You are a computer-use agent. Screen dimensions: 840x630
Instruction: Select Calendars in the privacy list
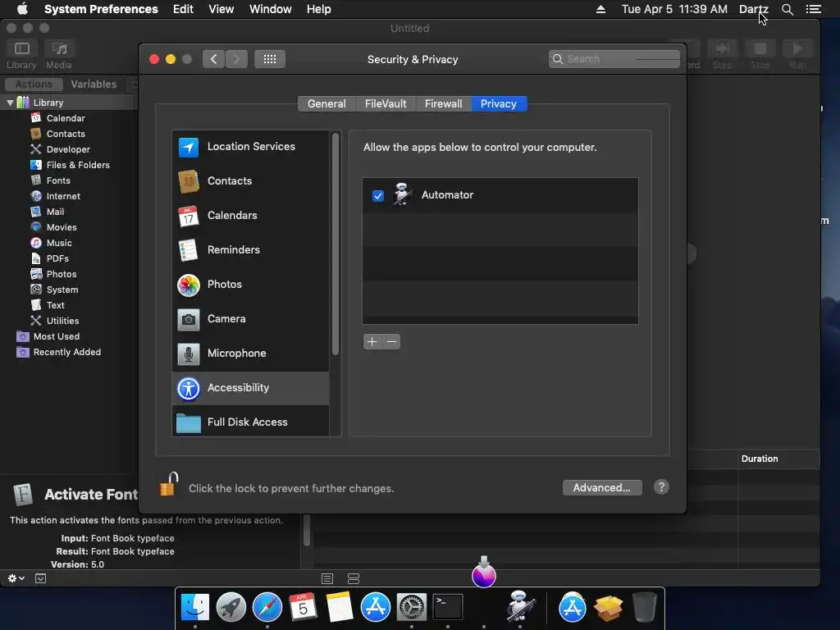pos(250,216)
